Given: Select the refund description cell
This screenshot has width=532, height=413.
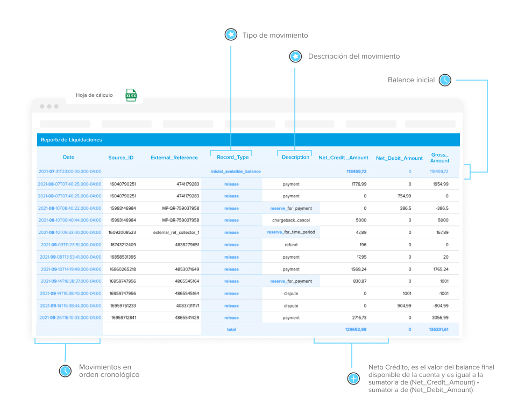Looking at the screenshot, I should click(x=291, y=245).
